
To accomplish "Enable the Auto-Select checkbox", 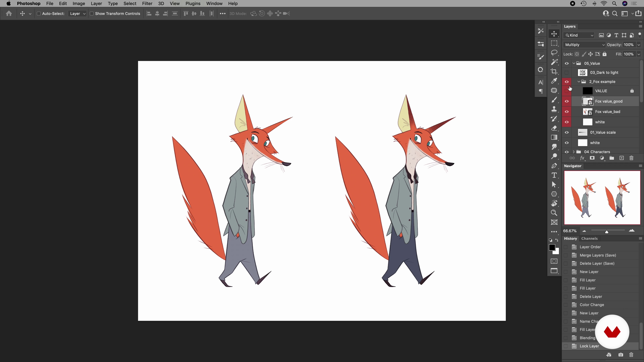I will click(x=39, y=13).
